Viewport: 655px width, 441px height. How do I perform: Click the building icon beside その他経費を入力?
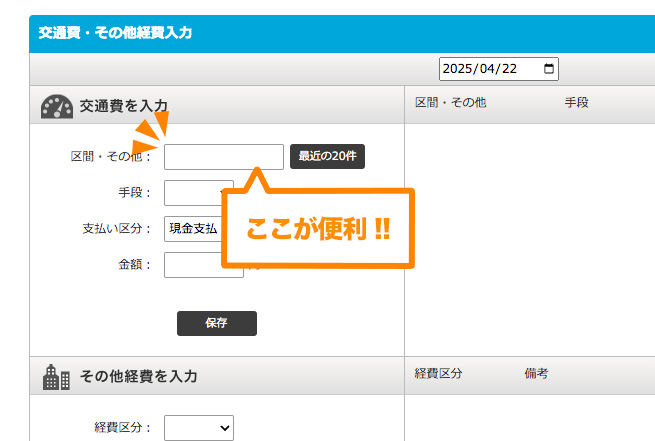(x=56, y=377)
